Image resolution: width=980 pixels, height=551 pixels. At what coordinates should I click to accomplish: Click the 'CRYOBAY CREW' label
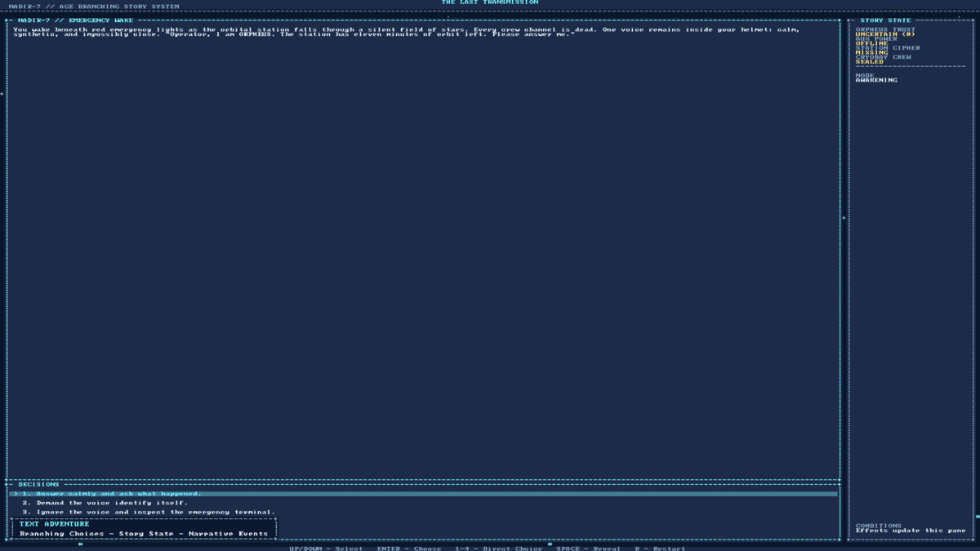point(884,57)
